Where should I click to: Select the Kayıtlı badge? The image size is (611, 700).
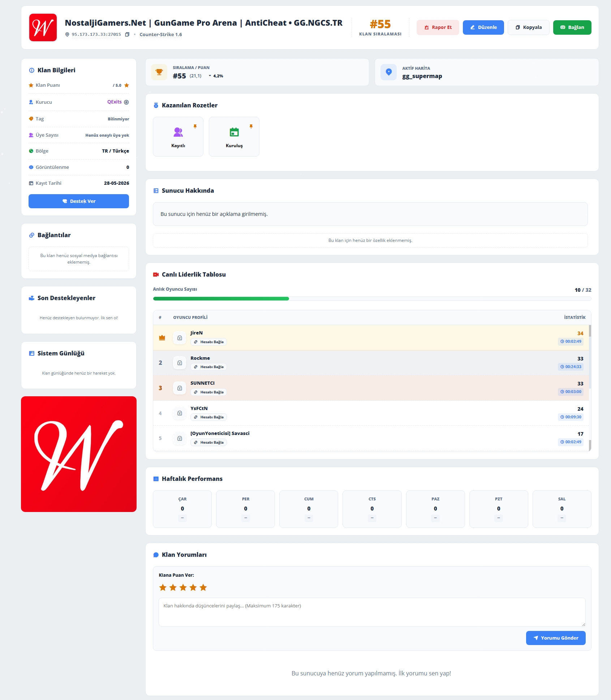[x=178, y=137]
